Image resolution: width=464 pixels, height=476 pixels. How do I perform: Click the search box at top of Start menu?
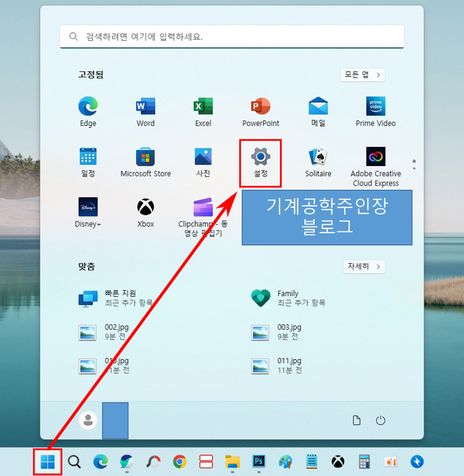pyautogui.click(x=232, y=37)
